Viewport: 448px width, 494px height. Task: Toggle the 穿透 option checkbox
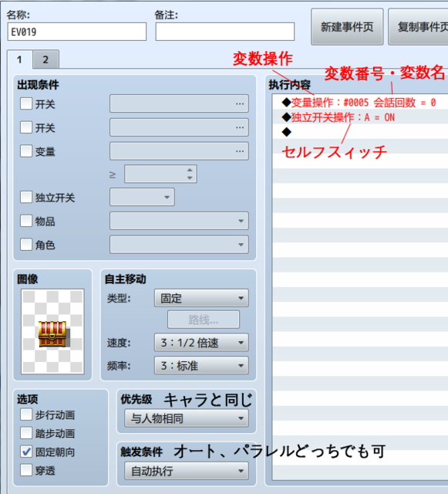tap(26, 470)
